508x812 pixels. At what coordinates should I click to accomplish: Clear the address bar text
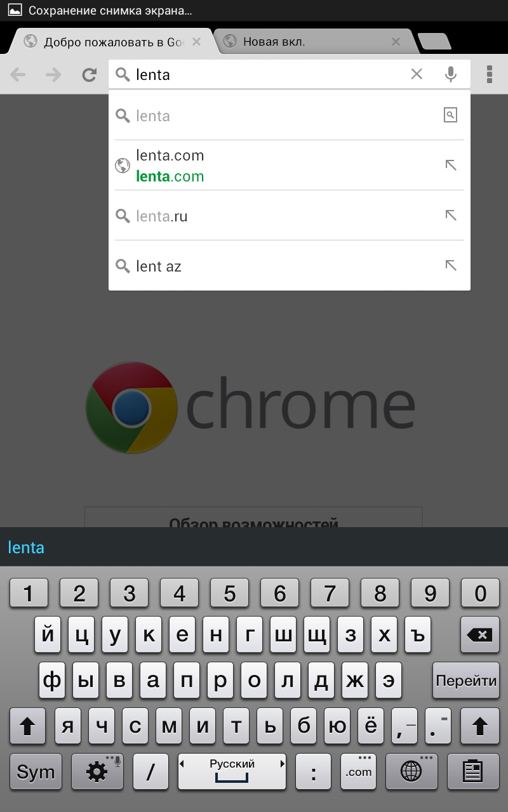(417, 74)
